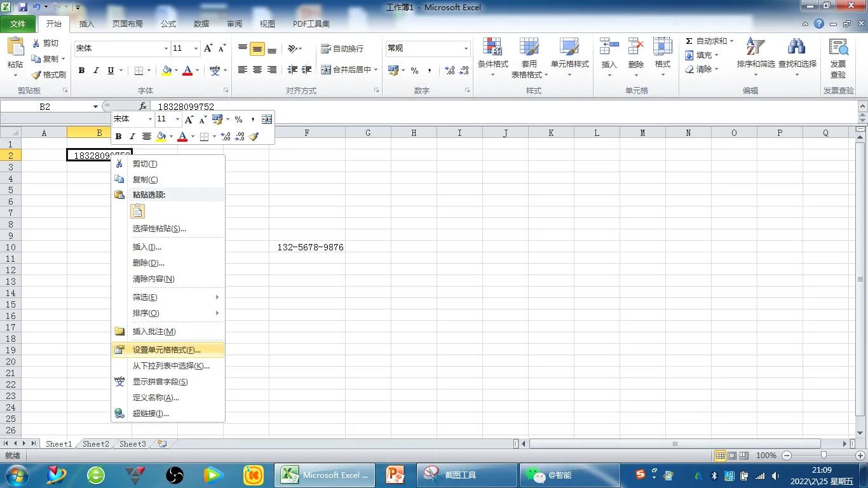The height and width of the screenshot is (488, 868).
Task: Click the decrease indent icon in ribbon
Action: point(292,70)
